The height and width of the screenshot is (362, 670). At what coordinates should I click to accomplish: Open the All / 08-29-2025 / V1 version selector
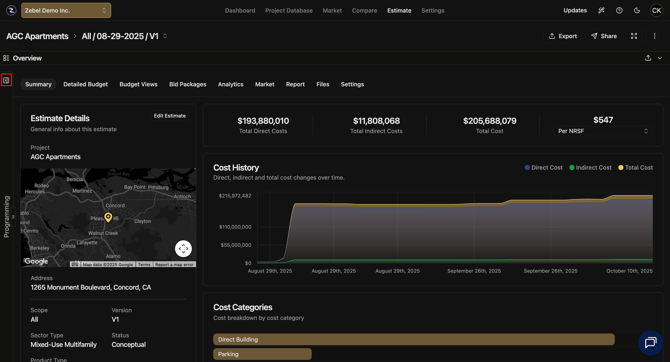click(x=124, y=36)
